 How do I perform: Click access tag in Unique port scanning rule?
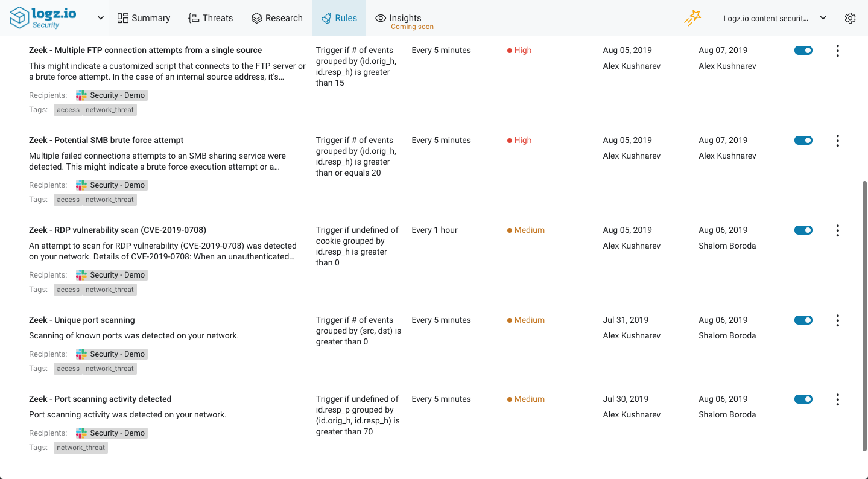(68, 369)
